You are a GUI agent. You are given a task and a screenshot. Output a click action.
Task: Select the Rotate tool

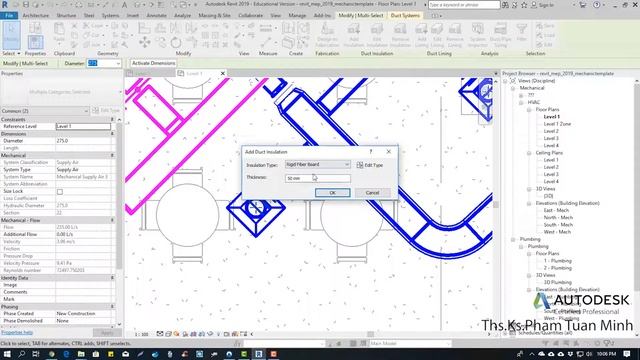pyautogui.click(x=176, y=42)
